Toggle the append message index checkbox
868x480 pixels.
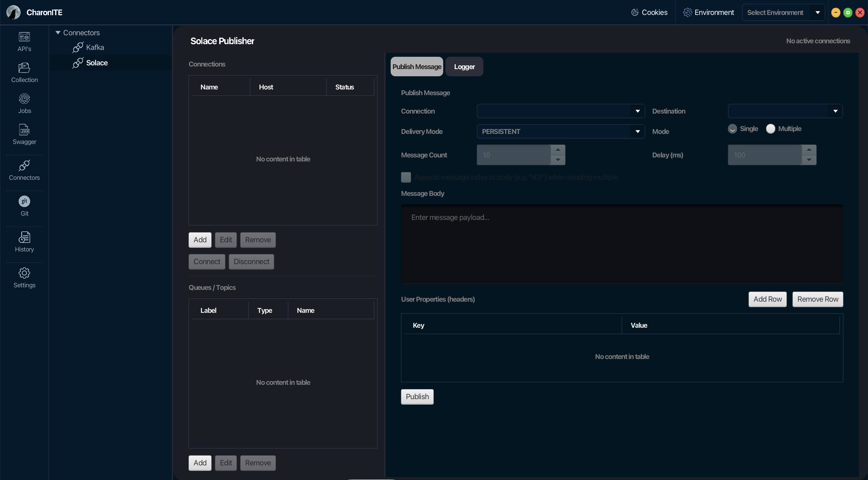tap(406, 177)
